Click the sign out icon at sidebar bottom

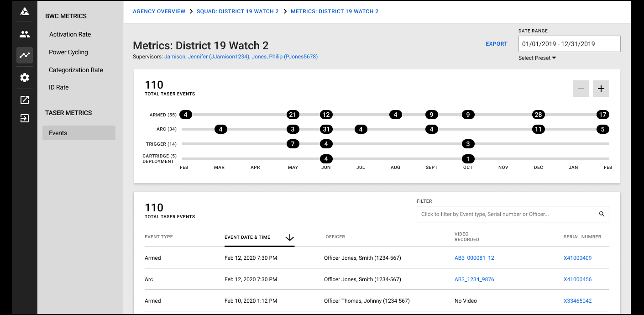[24, 118]
